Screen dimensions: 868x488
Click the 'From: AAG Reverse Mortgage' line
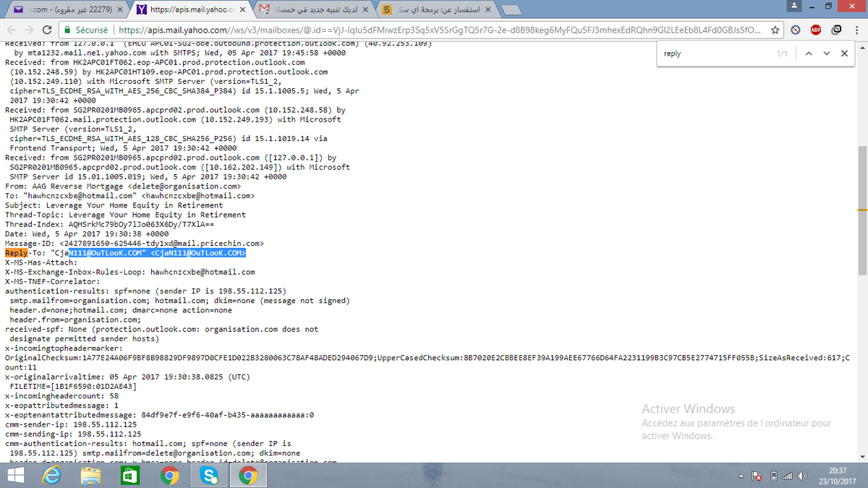click(123, 187)
